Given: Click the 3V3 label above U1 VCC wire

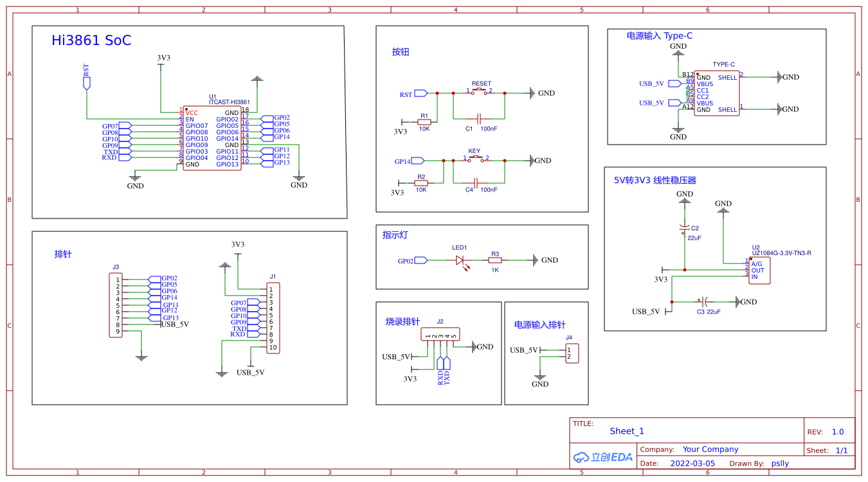Looking at the screenshot, I should [164, 58].
